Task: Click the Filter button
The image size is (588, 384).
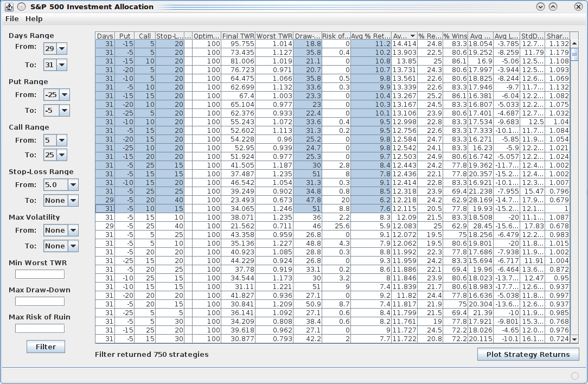Action: [46, 347]
